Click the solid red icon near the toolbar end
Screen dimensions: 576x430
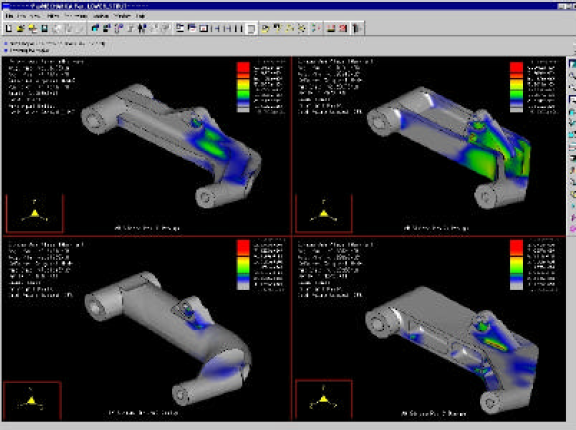[343, 28]
